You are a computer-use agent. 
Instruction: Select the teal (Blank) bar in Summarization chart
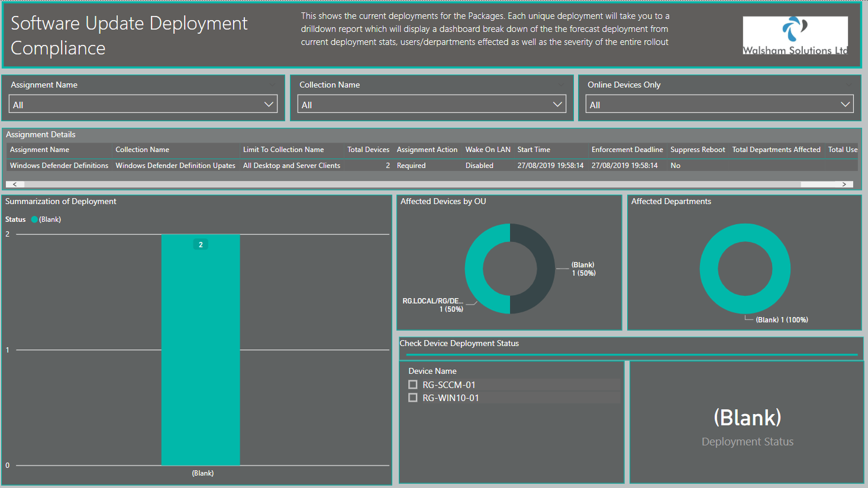click(201, 350)
